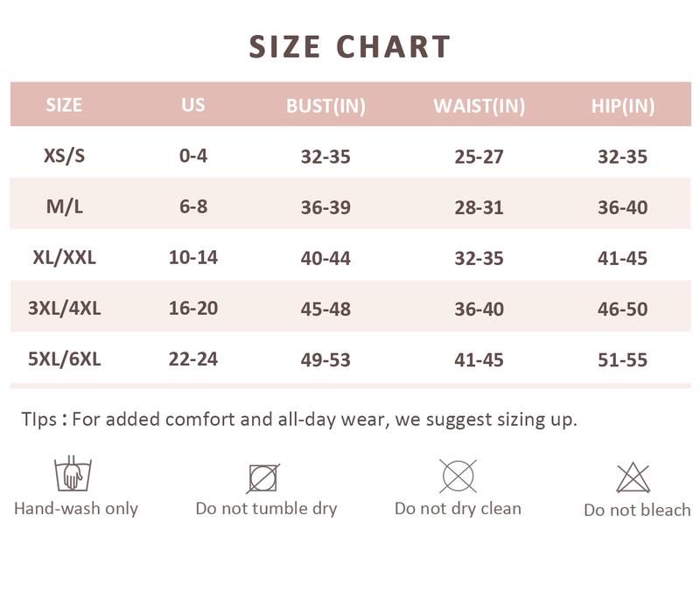The image size is (700, 606).
Task: Pick the 5XL/6XL size row label
Action: click(64, 359)
